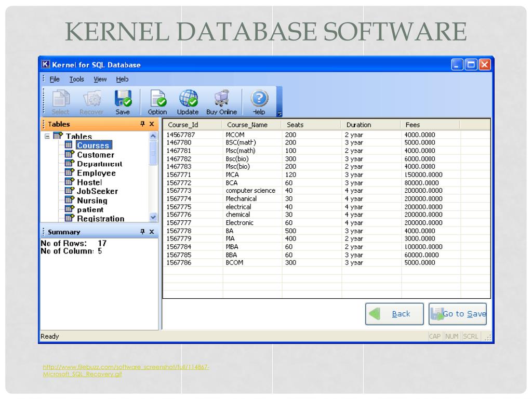The height and width of the screenshot is (399, 532).
Task: Click the Electronic course cell
Action: (x=240, y=223)
